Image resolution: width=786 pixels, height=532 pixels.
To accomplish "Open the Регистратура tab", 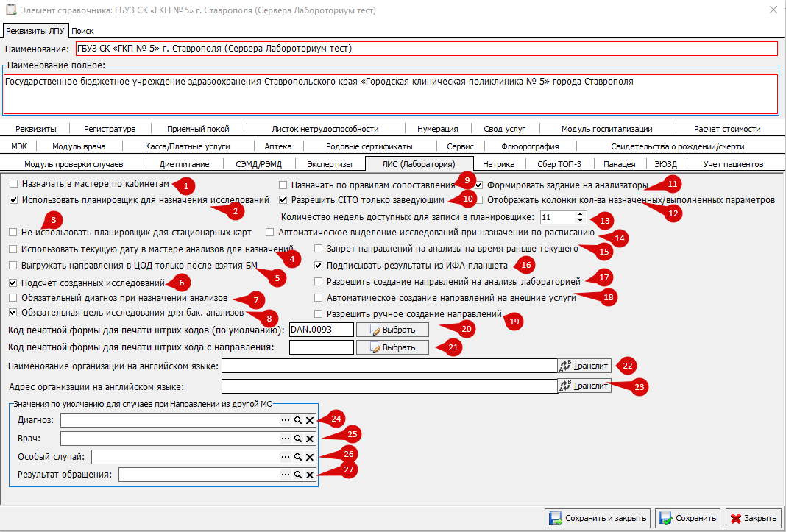I will (x=110, y=129).
